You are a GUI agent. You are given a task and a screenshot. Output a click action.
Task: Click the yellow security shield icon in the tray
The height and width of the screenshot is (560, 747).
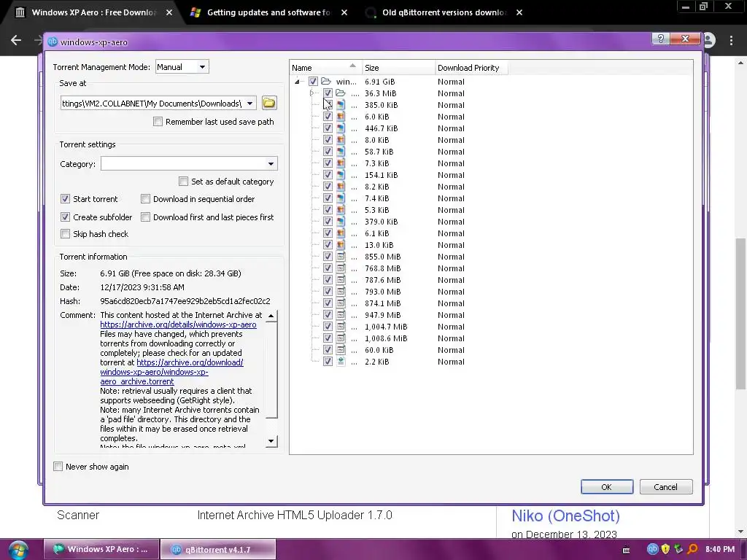665,549
